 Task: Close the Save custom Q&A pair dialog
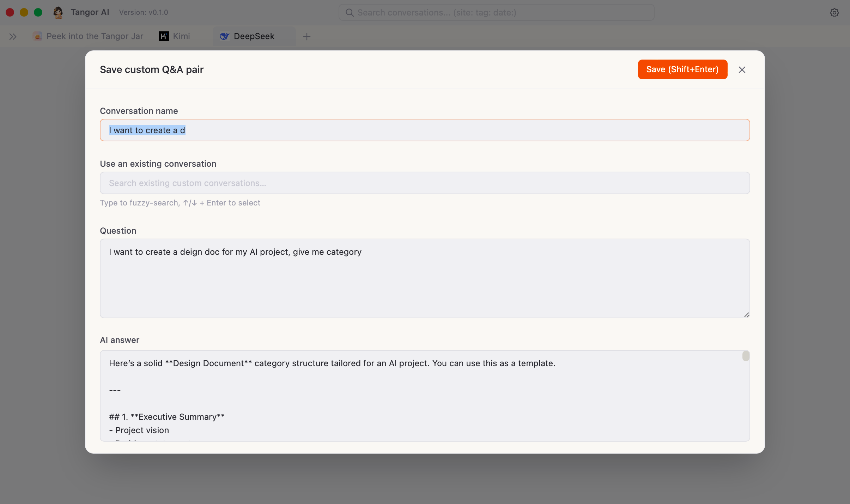click(x=742, y=70)
